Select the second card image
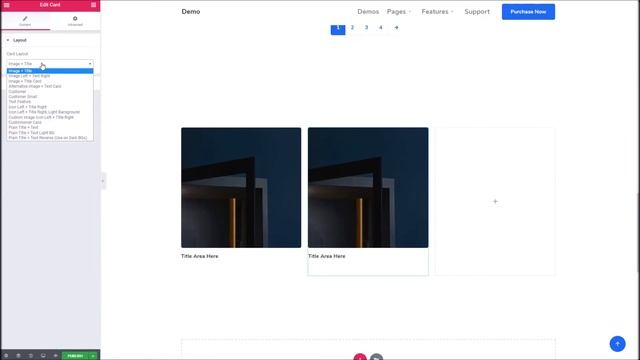This screenshot has width=640, height=360. [368, 187]
